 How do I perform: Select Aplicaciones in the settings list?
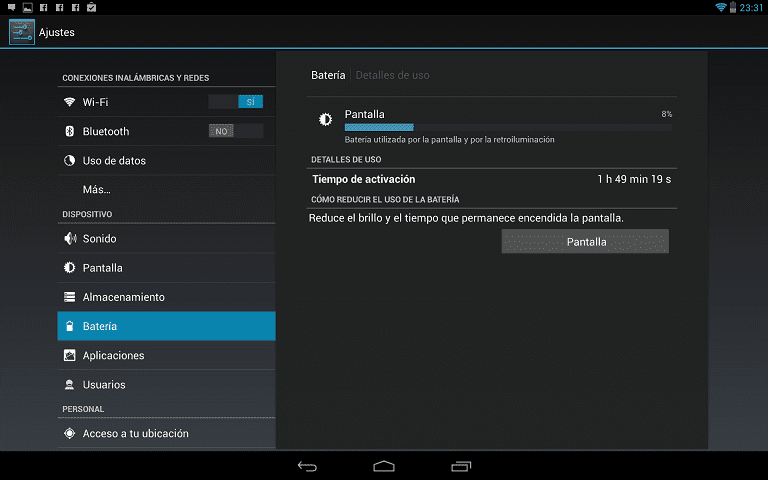(x=167, y=355)
